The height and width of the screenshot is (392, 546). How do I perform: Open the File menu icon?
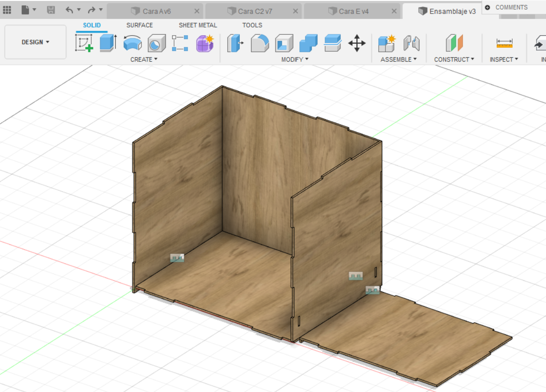coord(25,10)
